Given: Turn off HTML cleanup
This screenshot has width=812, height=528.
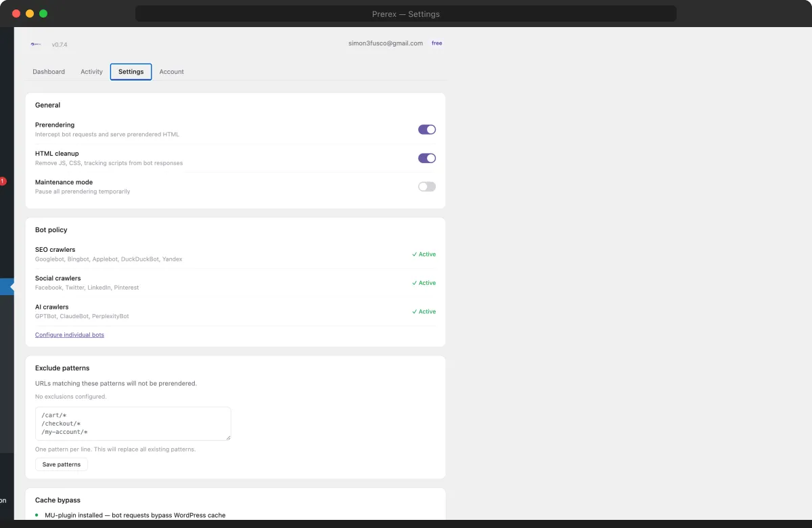Looking at the screenshot, I should click(426, 158).
